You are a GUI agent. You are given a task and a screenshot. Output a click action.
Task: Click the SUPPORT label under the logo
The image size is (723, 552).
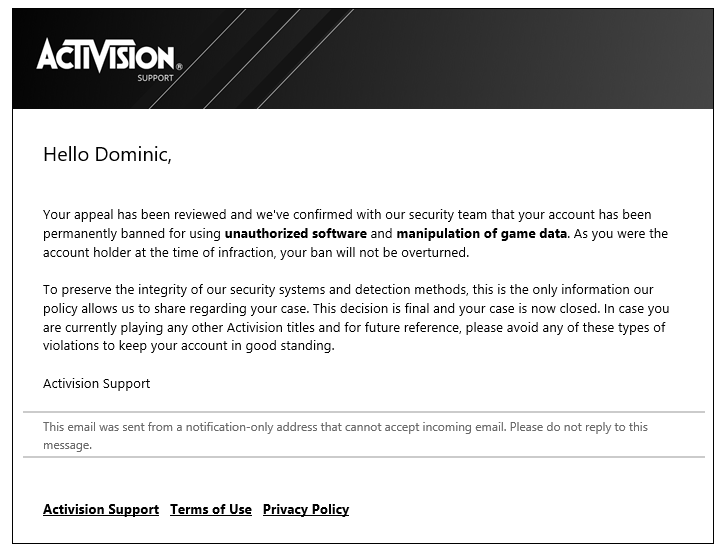(155, 78)
